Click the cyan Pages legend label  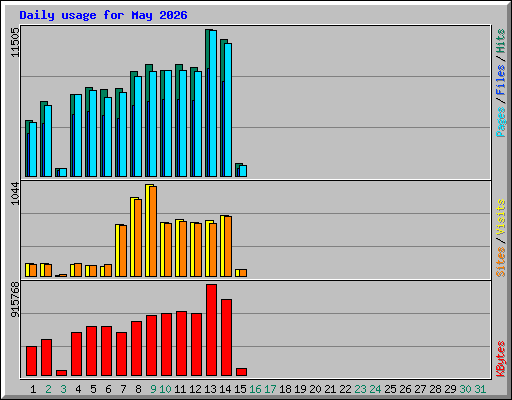point(500,122)
